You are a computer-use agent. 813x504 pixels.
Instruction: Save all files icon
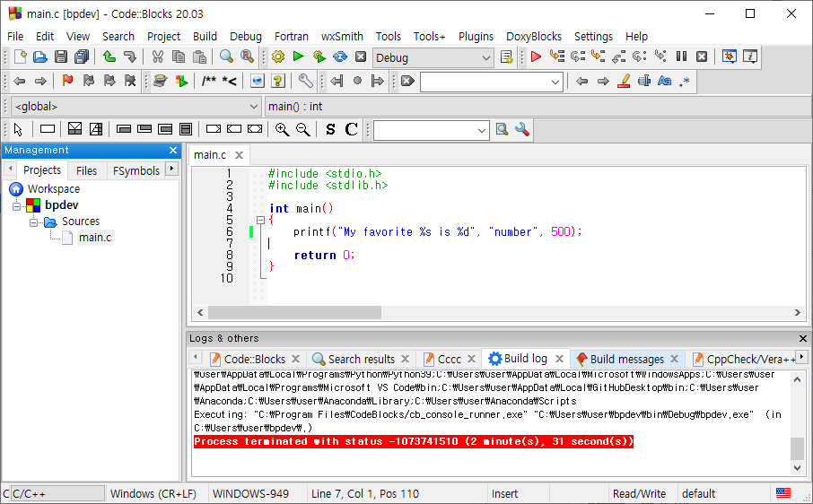(82, 57)
